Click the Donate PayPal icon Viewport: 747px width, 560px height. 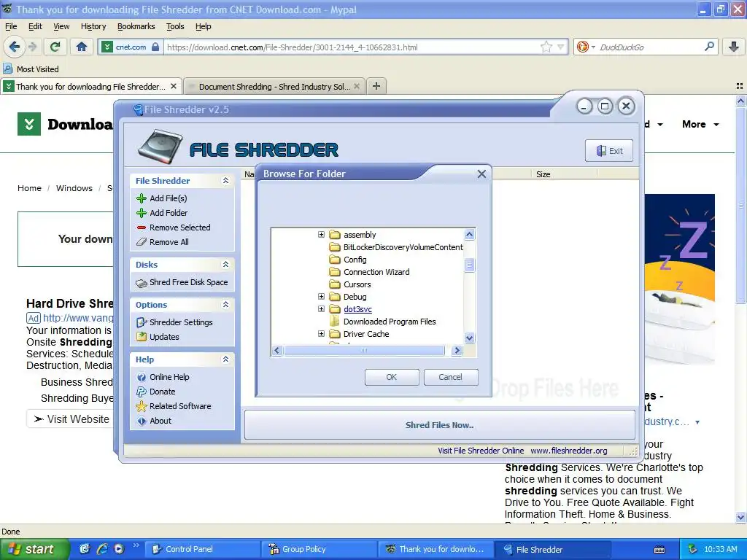tap(142, 392)
